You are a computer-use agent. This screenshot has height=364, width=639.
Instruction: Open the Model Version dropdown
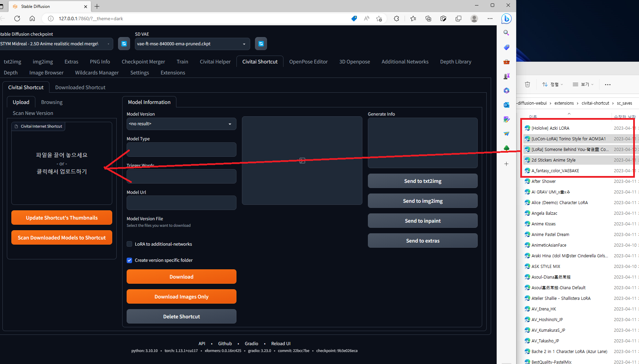click(181, 124)
